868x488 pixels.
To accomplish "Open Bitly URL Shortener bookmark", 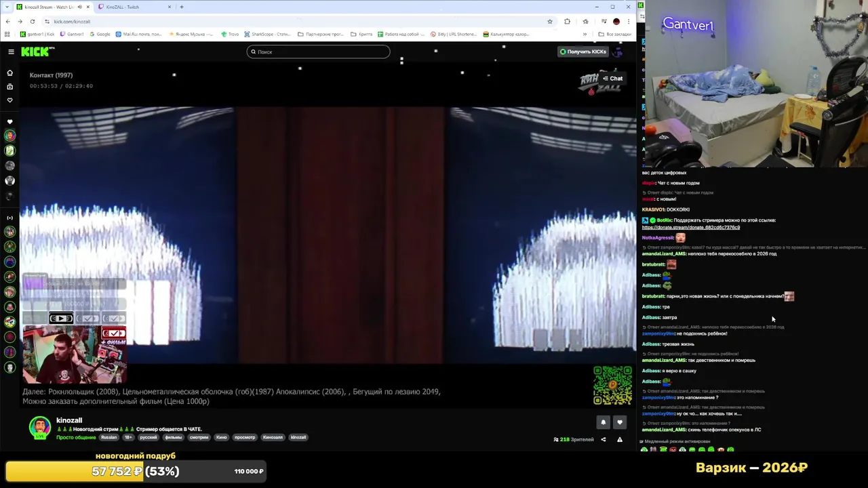I will [453, 34].
